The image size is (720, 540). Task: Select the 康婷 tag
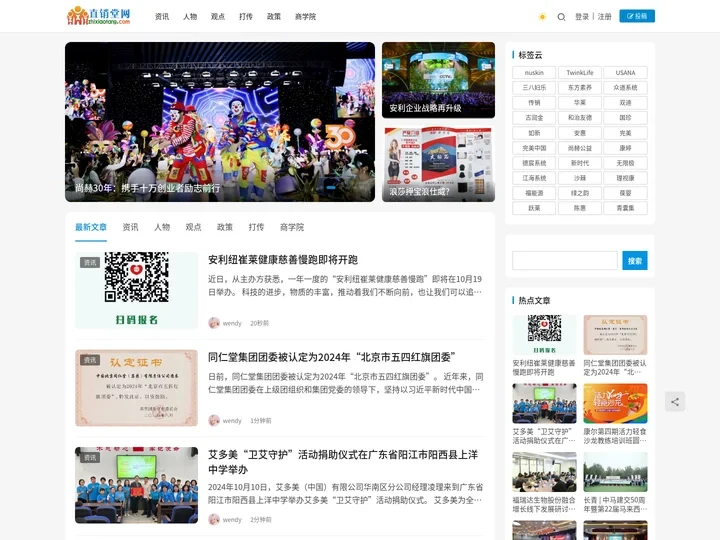tap(625, 148)
